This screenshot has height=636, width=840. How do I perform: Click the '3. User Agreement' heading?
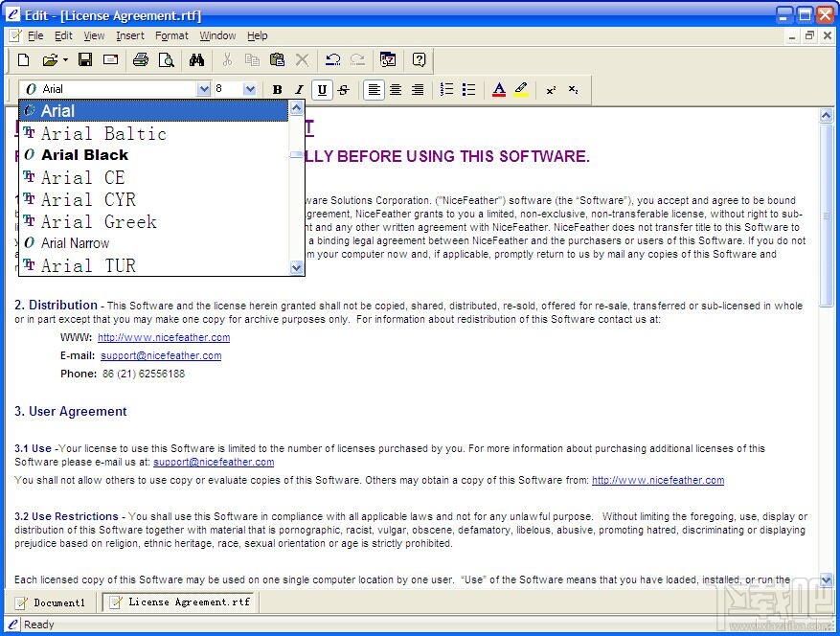pyautogui.click(x=71, y=412)
